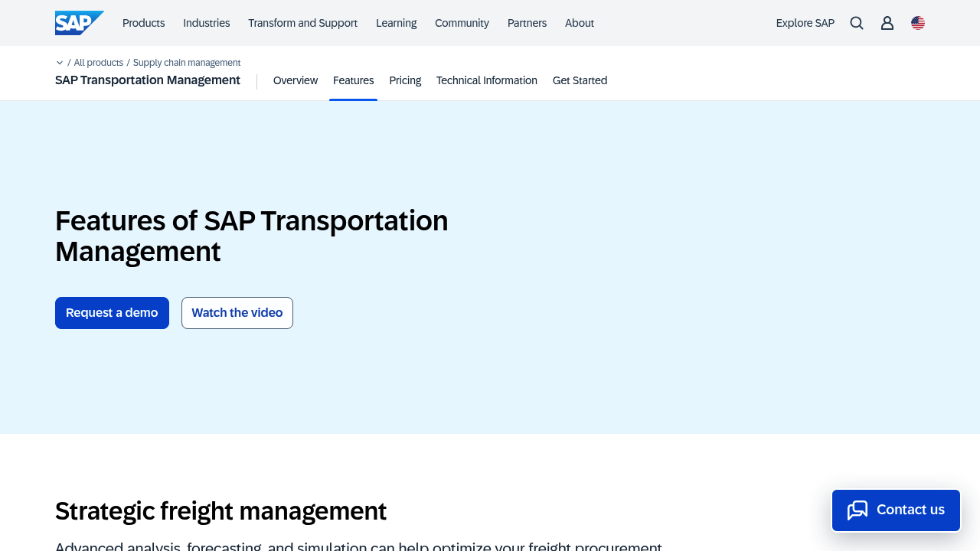Open the Learning menu

point(397,23)
